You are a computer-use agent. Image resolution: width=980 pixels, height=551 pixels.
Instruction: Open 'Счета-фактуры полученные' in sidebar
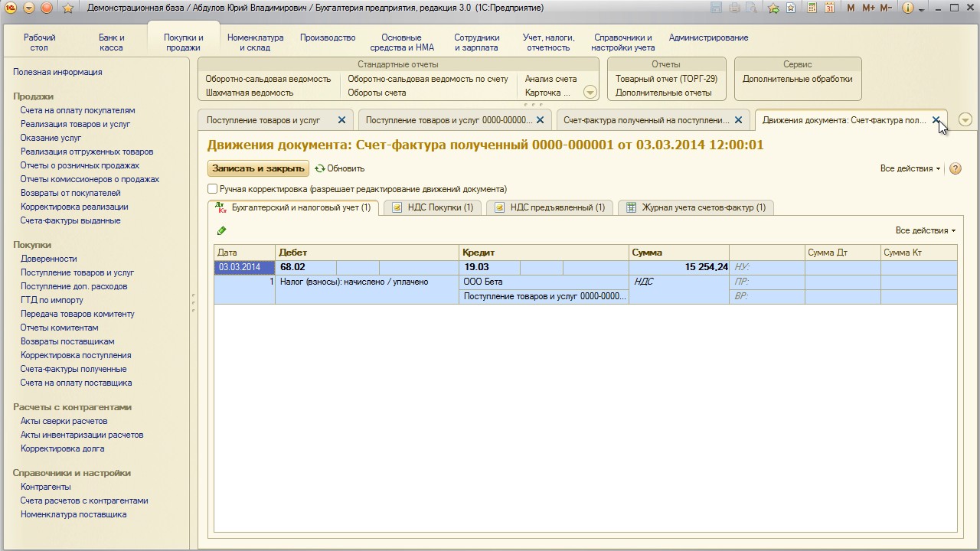click(x=73, y=369)
